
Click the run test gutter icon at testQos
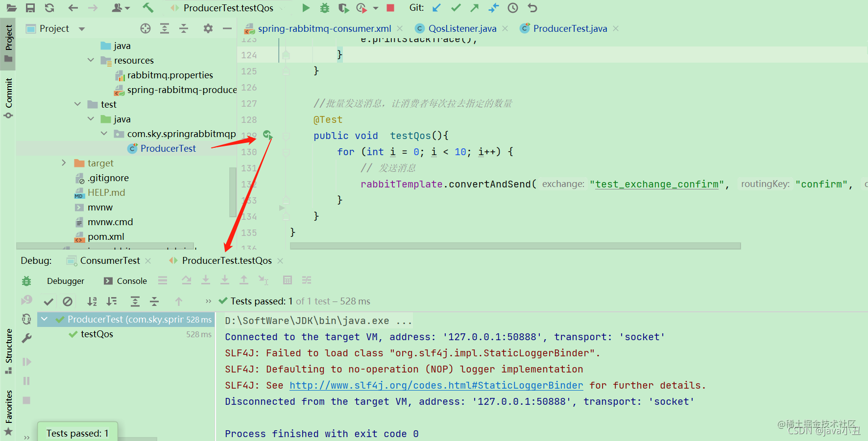pos(268,135)
